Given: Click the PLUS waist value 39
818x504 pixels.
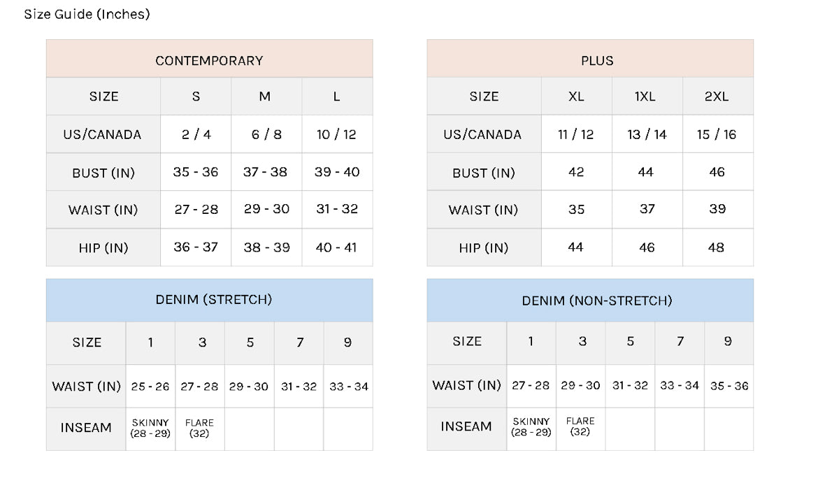Looking at the screenshot, I should click(717, 209).
